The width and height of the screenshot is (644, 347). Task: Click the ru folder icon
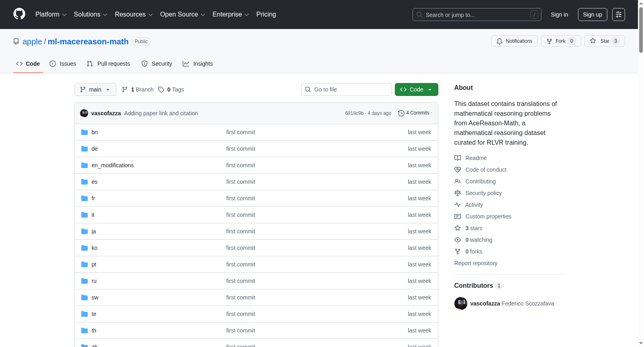click(x=85, y=281)
